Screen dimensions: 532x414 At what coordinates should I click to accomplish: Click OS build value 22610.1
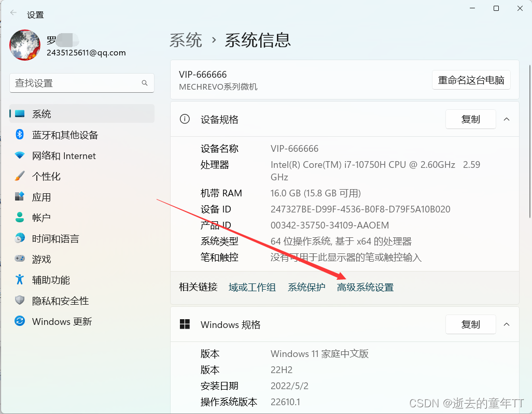285,402
